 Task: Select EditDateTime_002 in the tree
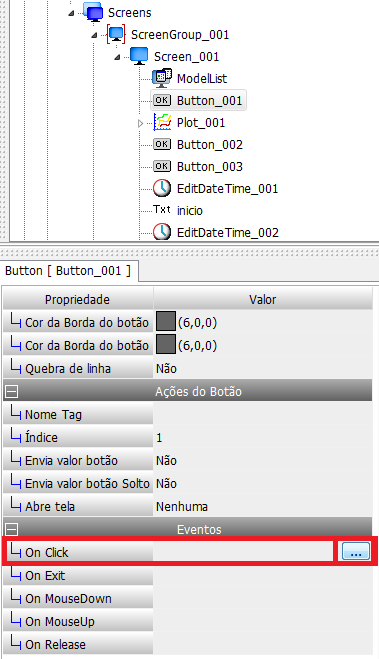pos(228,232)
